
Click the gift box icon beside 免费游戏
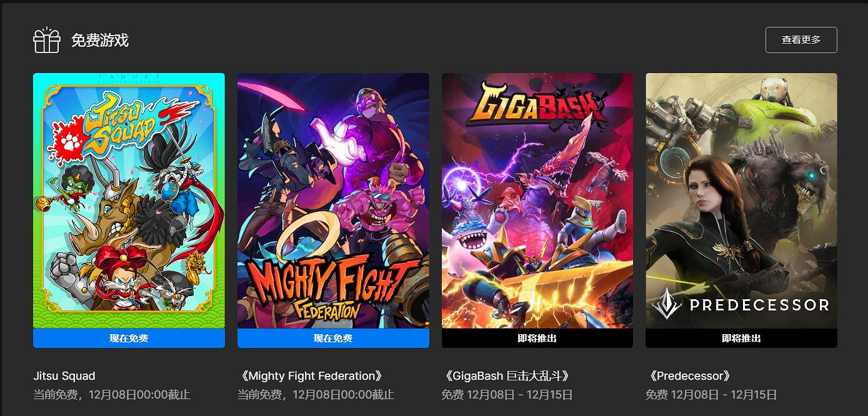[x=46, y=41]
